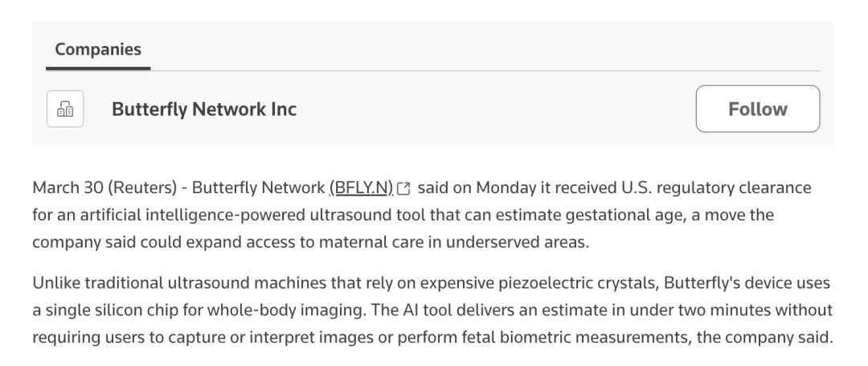Open the BFLY.N ticker link
The image size is (868, 366).
pos(361,188)
